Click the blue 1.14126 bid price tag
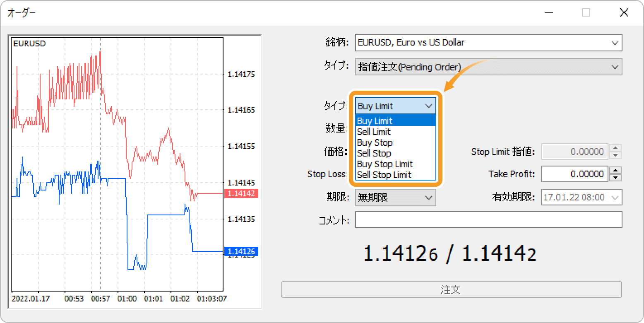 pyautogui.click(x=241, y=251)
